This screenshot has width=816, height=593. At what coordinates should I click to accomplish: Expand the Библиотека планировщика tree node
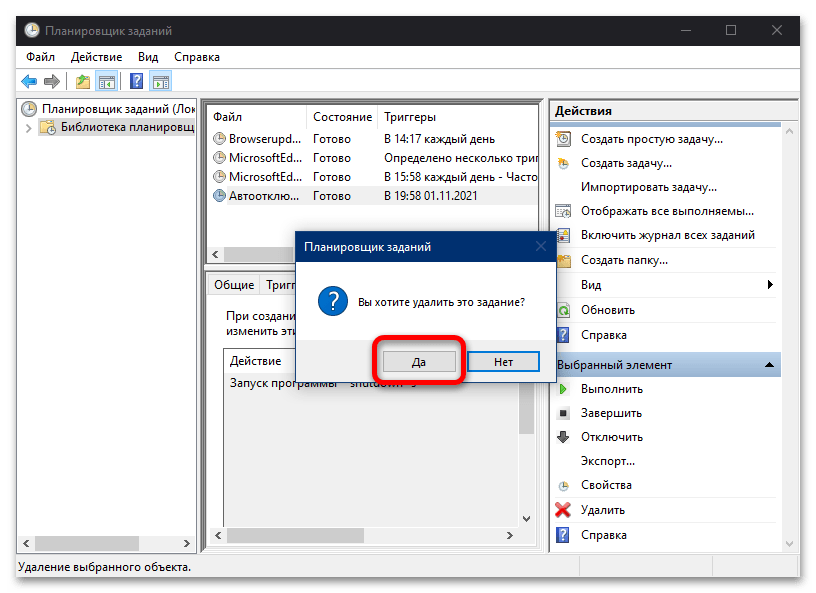[27, 128]
